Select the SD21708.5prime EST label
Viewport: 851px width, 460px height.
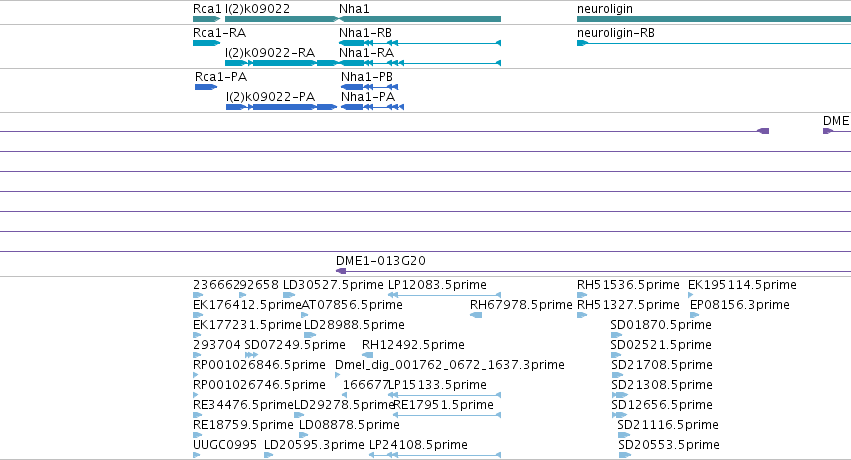[x=662, y=365]
